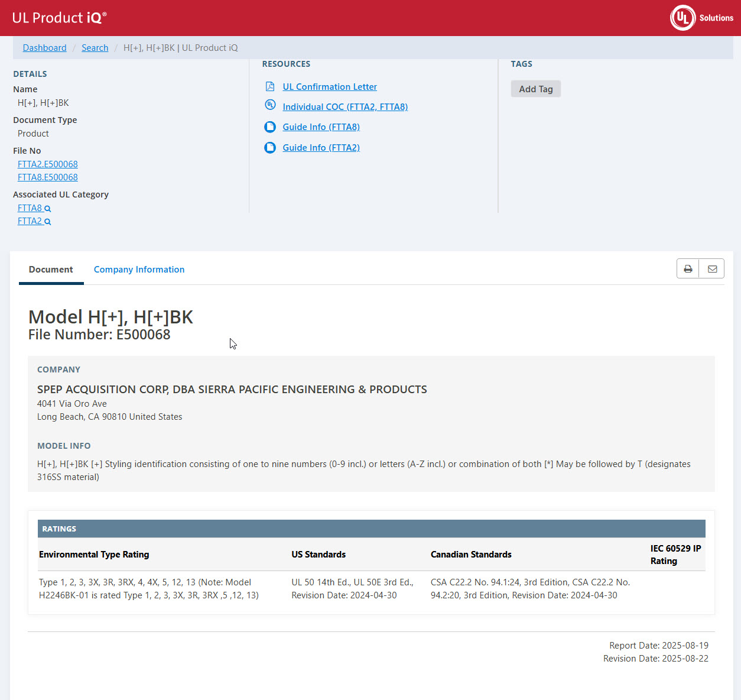
Task: Switch to the Company Information tab
Action: point(139,270)
